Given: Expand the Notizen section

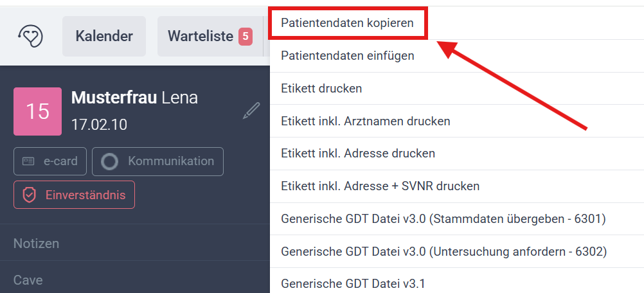Looking at the screenshot, I should 36,244.
